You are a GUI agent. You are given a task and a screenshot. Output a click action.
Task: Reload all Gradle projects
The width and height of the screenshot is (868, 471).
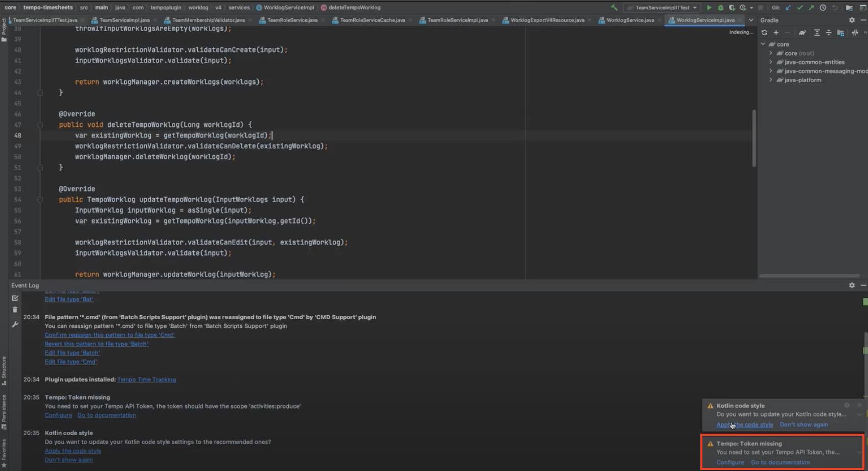click(765, 32)
